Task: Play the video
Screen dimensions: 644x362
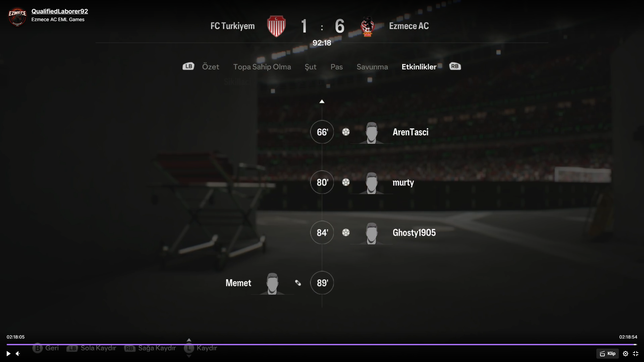Action: pos(8,354)
